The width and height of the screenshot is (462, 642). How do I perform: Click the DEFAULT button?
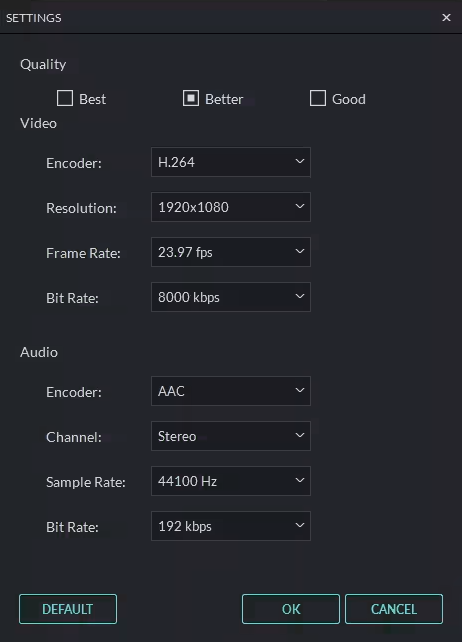pos(68,609)
